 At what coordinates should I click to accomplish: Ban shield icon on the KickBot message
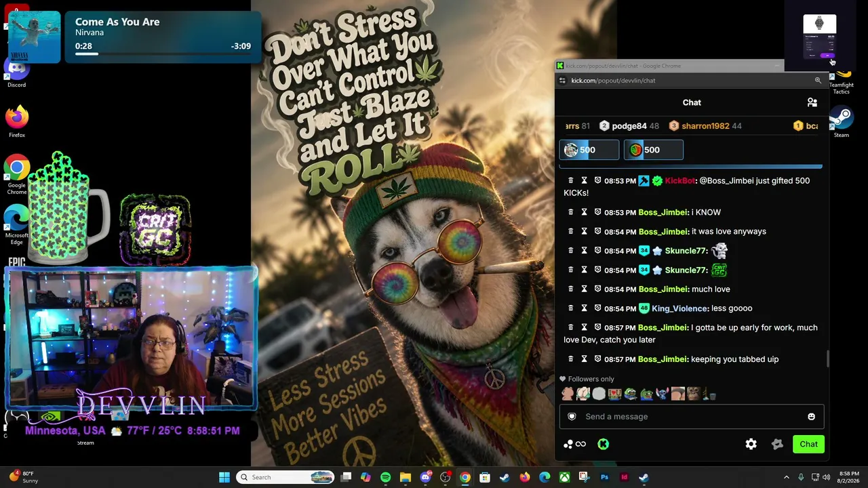pyautogui.click(x=597, y=181)
